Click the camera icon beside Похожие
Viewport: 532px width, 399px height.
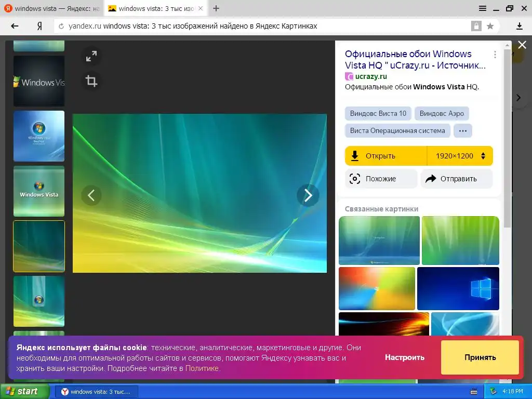pyautogui.click(x=354, y=179)
